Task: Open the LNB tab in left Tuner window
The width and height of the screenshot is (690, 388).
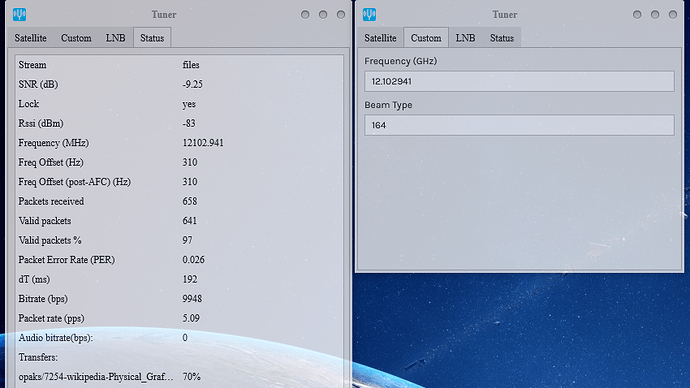Action: click(x=115, y=38)
